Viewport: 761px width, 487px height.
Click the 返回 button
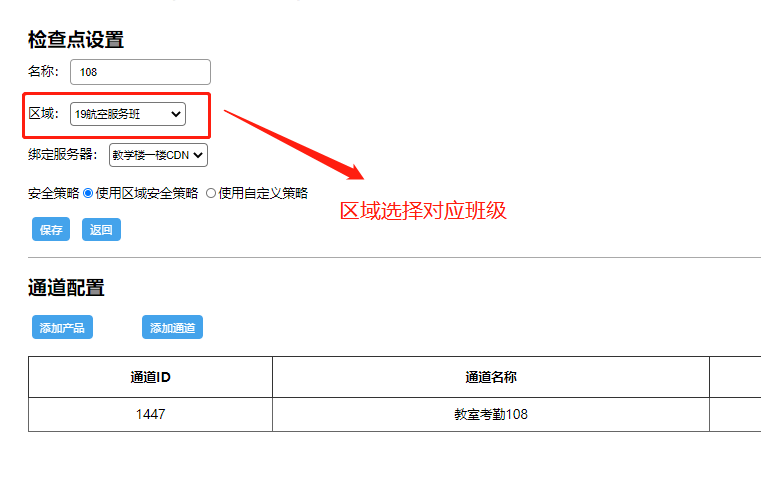[x=101, y=230]
